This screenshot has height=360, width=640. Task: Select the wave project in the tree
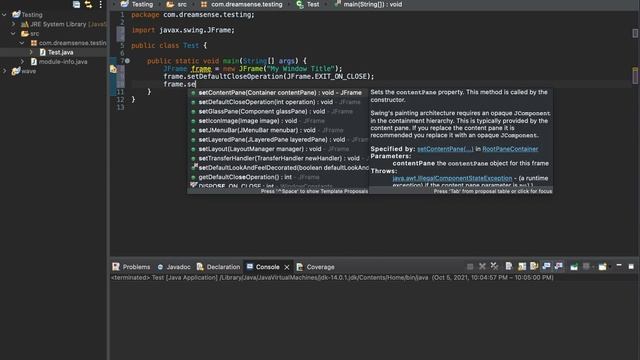point(28,71)
